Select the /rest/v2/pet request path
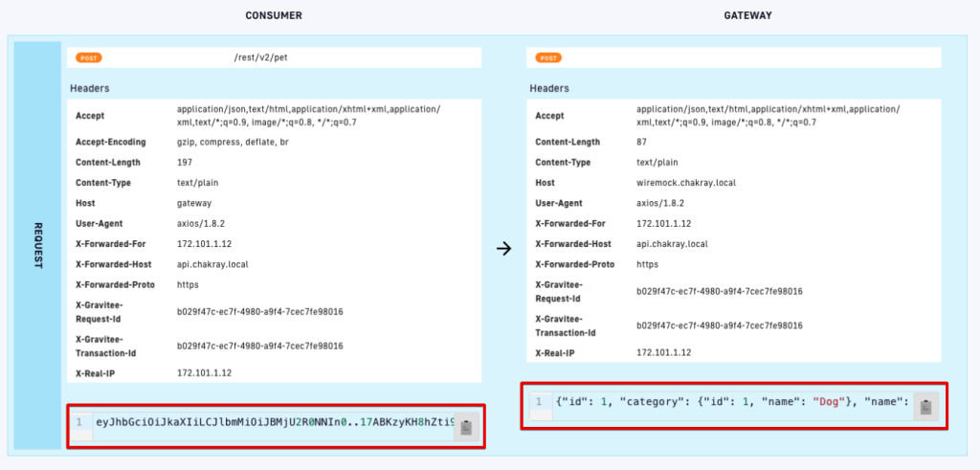The width and height of the screenshot is (980, 470). (260, 57)
